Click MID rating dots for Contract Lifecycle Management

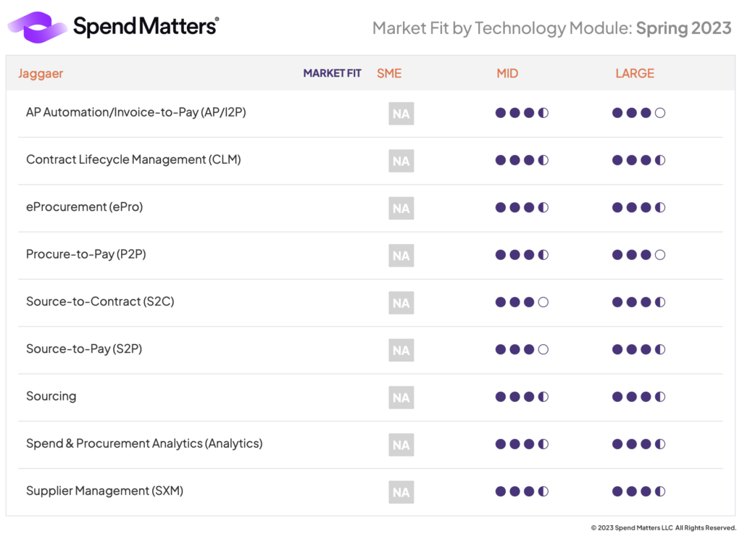(x=522, y=160)
